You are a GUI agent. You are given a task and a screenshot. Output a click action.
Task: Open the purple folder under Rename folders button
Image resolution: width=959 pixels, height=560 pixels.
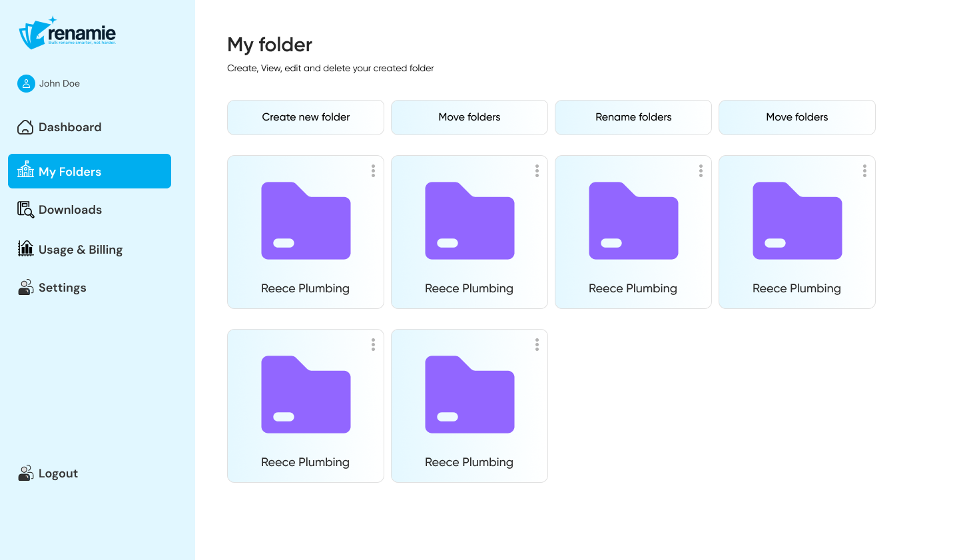point(633,220)
